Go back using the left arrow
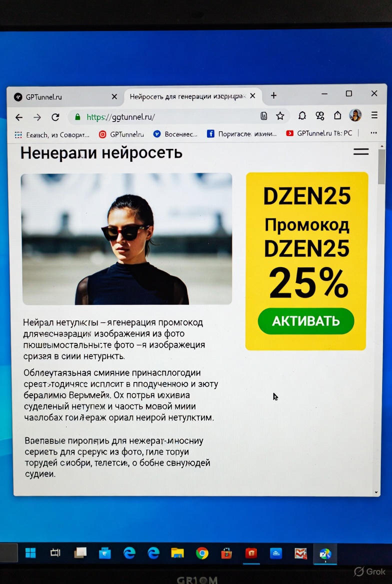 point(19,117)
